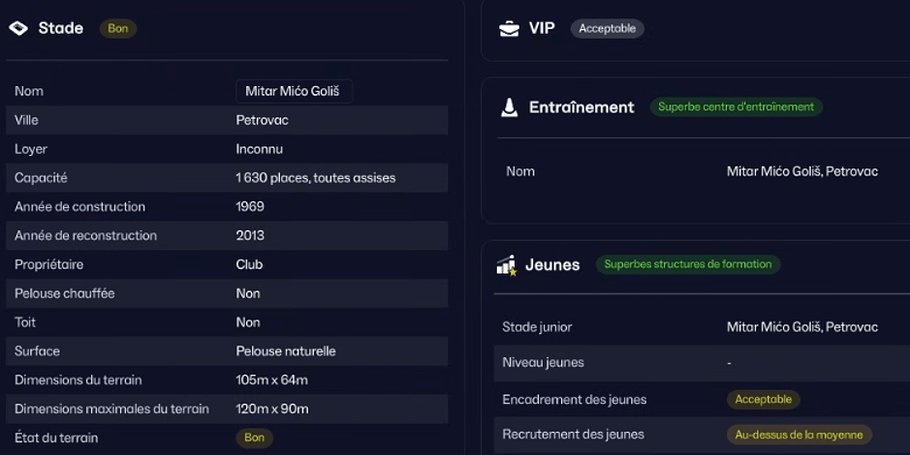Click État du terrain Bon badge
910x455 pixels.
(254, 438)
